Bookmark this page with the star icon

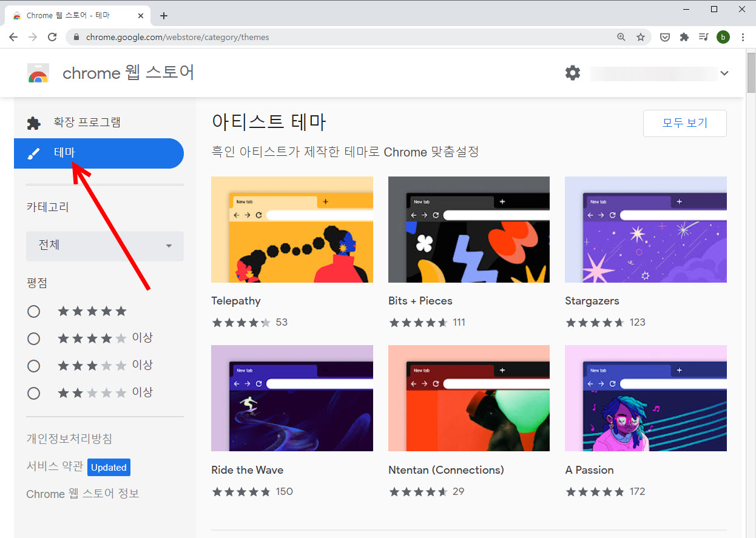tap(641, 37)
